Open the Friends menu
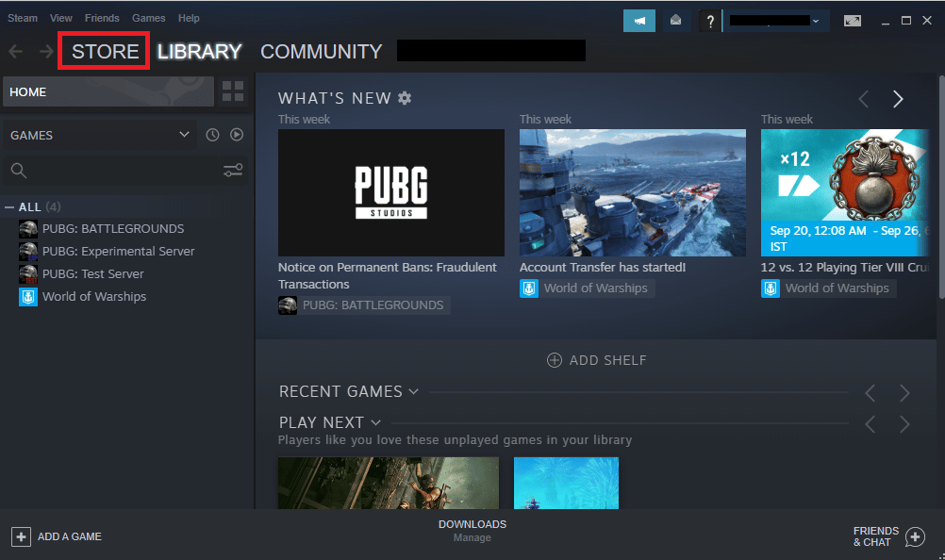Viewport: 945px width, 560px height. point(102,18)
